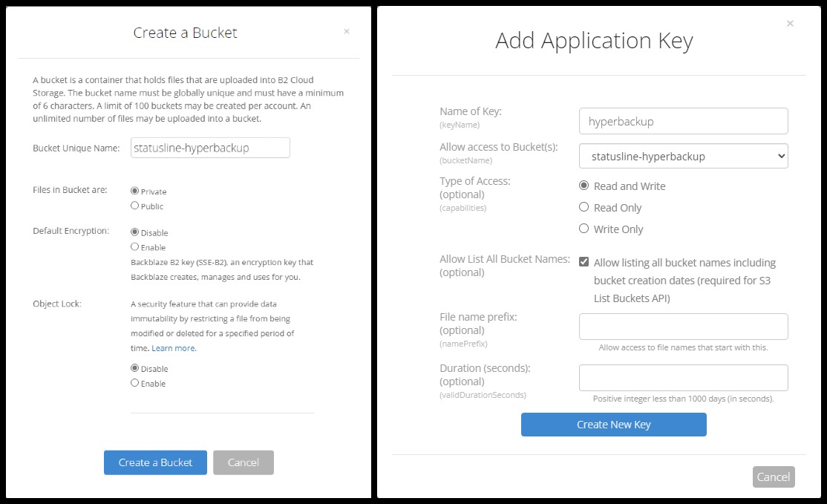Click the Bucket Unique Name field
Viewport: 827px width, 504px height.
[210, 148]
